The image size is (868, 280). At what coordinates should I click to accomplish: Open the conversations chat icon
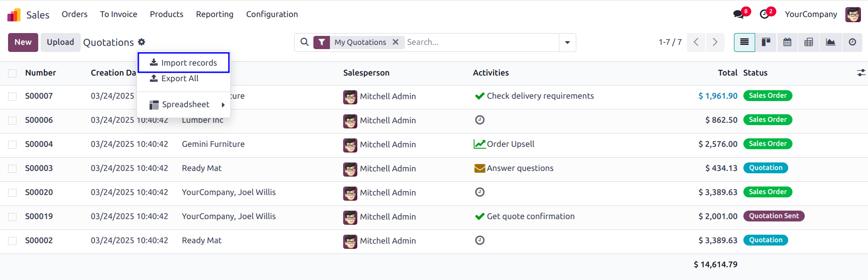pyautogui.click(x=739, y=14)
